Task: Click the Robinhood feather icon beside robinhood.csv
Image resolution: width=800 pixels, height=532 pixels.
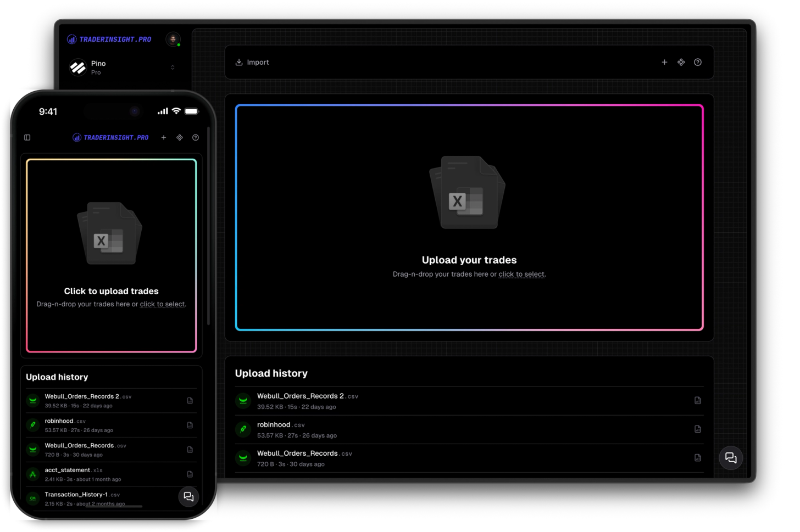Action: point(243,429)
